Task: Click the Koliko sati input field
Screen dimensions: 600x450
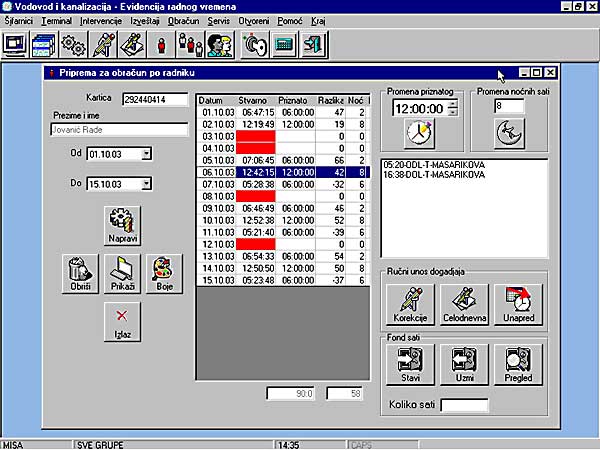Action: click(x=465, y=405)
